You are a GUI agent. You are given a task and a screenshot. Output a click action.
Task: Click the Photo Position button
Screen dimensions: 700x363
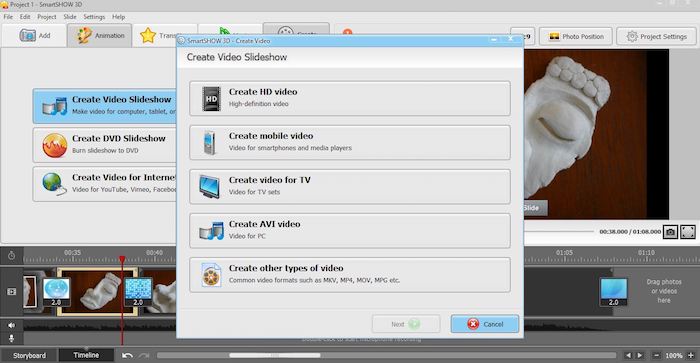pyautogui.click(x=576, y=37)
